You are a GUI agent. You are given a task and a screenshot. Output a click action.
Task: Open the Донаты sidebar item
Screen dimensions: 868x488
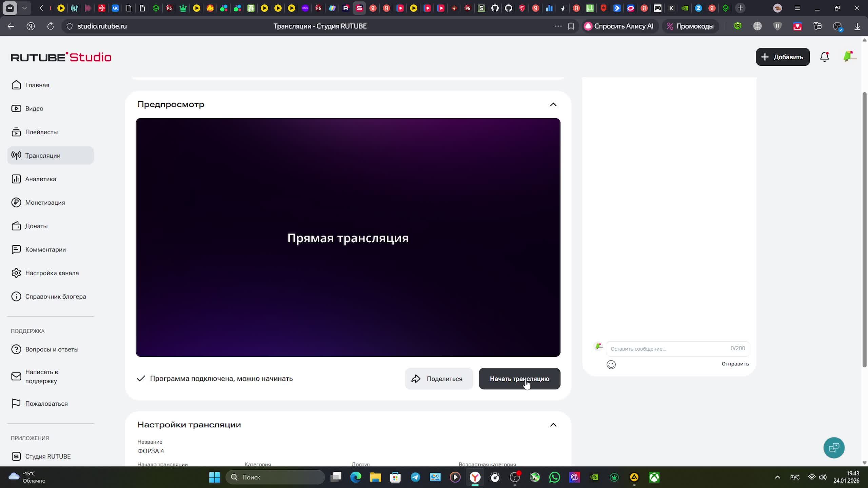(36, 226)
